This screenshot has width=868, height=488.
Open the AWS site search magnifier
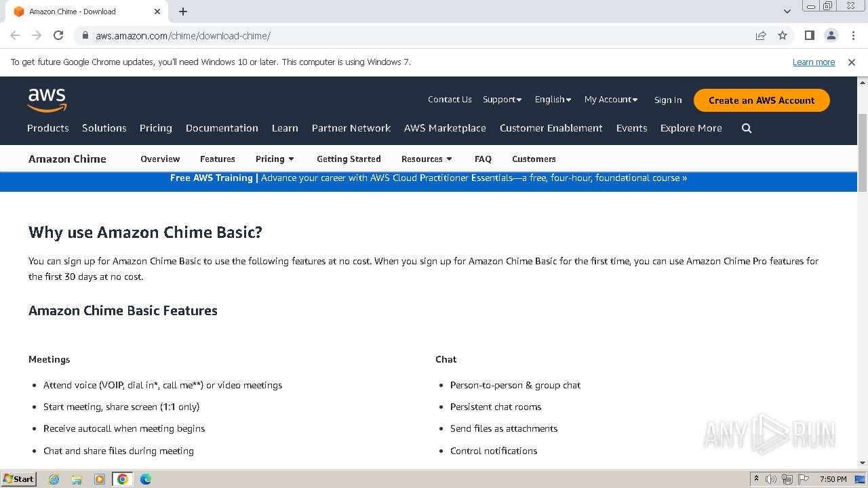tap(747, 128)
